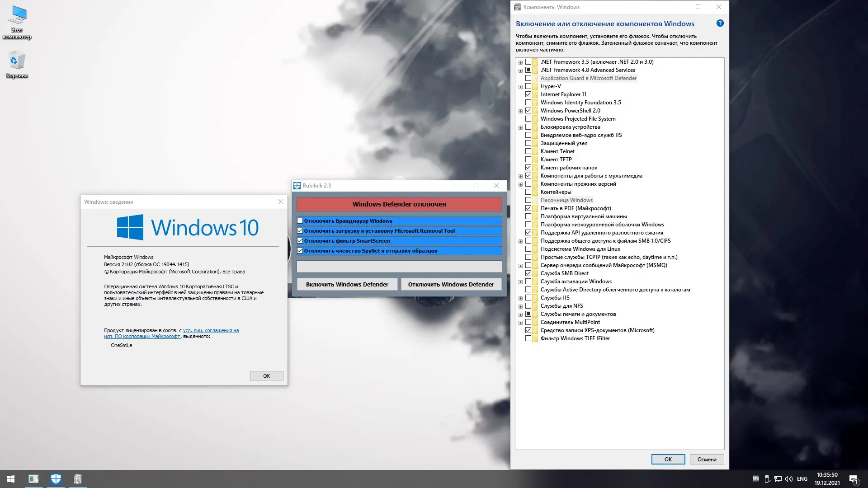This screenshot has width=868, height=488.
Task: Click the Enable Windows Defender button
Action: tap(347, 284)
